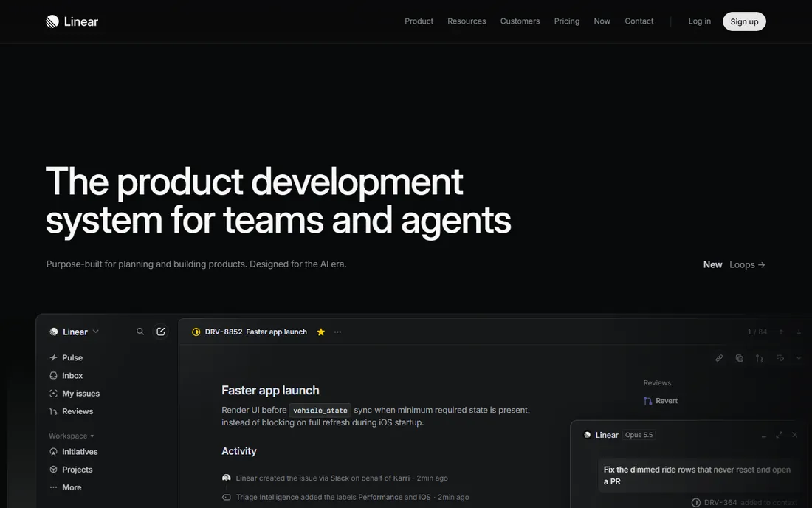Viewport: 812px width, 508px height.
Task: Go to next issue with down arrow
Action: coord(799,332)
